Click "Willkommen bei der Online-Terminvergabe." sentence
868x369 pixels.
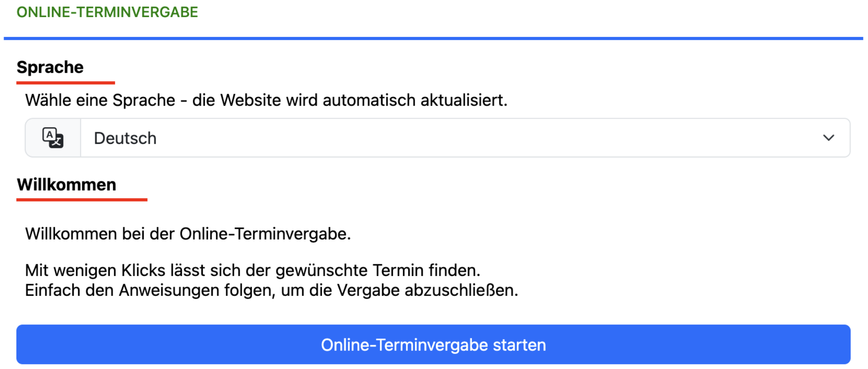[188, 234]
